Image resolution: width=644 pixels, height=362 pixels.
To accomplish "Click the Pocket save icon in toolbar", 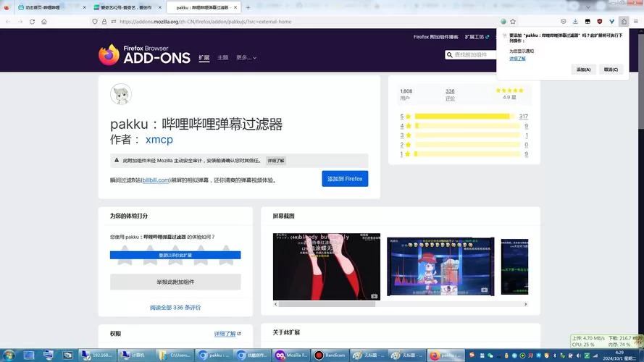I will pyautogui.click(x=564, y=21).
